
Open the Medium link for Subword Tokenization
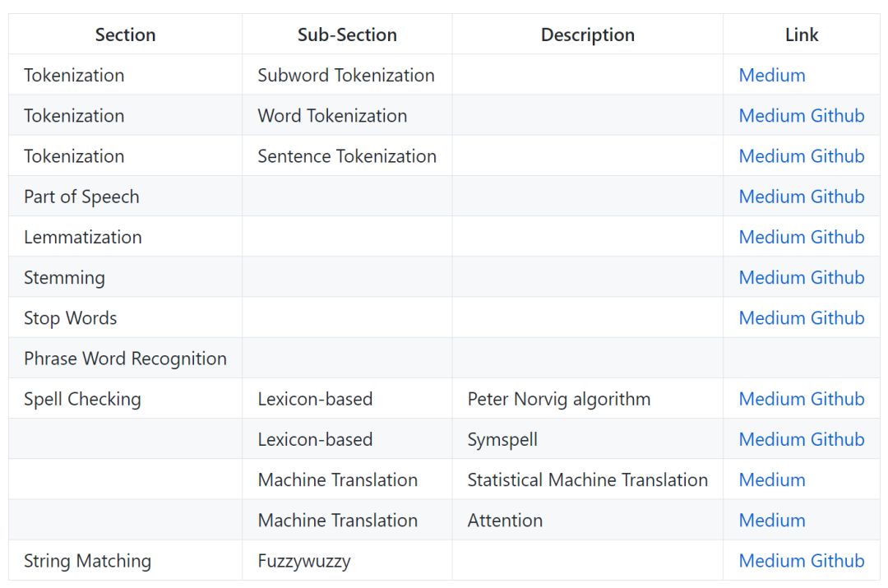tap(771, 76)
